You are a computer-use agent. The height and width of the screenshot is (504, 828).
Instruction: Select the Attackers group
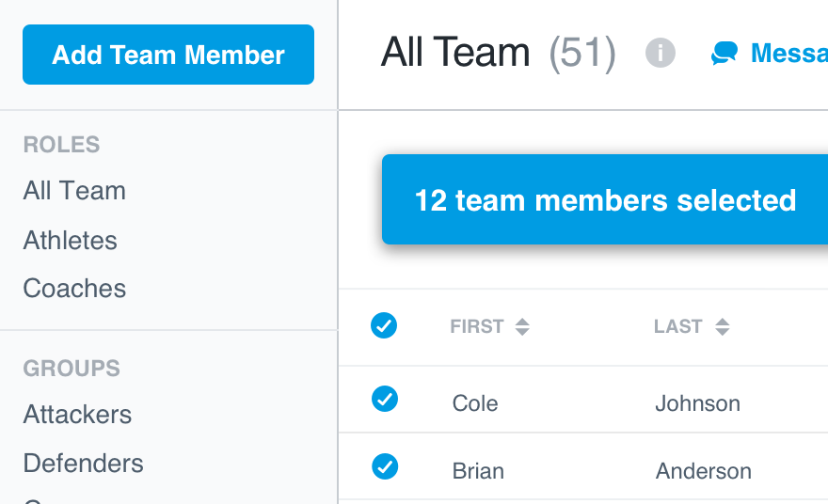[x=77, y=415]
